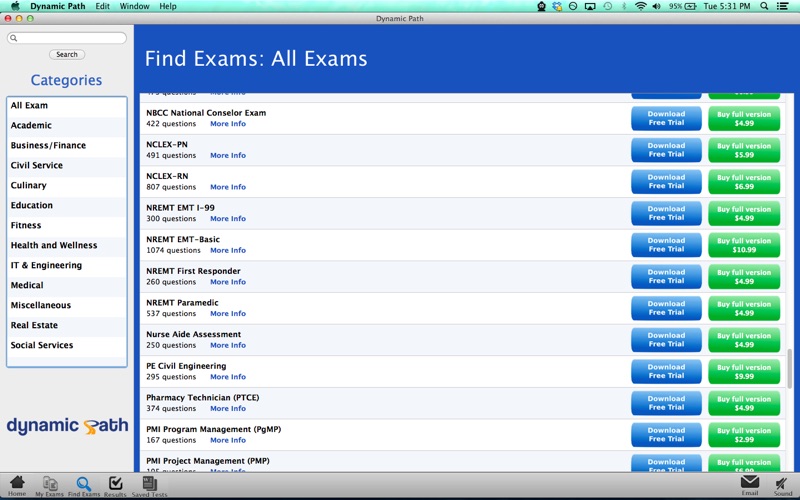
Task: Open the Dynamic Path menu
Action: (59, 6)
